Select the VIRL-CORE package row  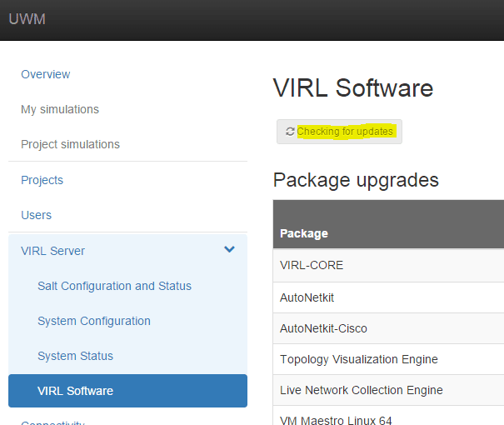[x=312, y=266]
